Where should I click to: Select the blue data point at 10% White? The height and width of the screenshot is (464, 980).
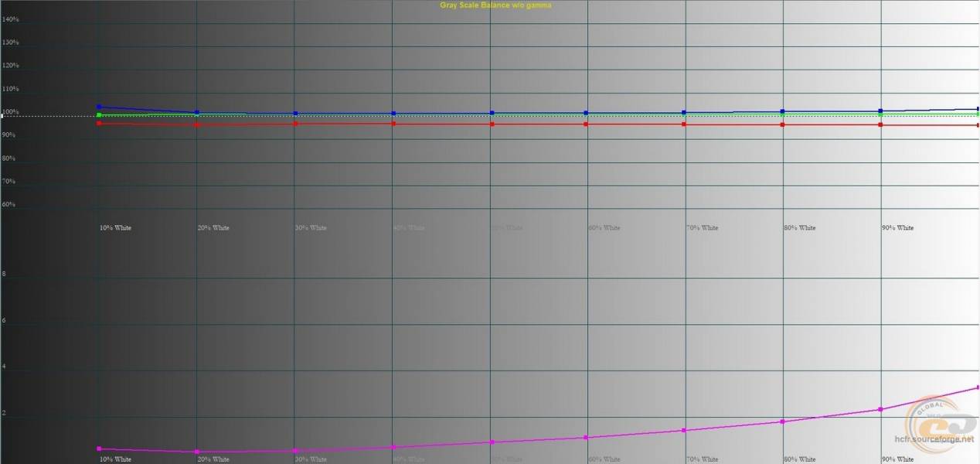[99, 107]
